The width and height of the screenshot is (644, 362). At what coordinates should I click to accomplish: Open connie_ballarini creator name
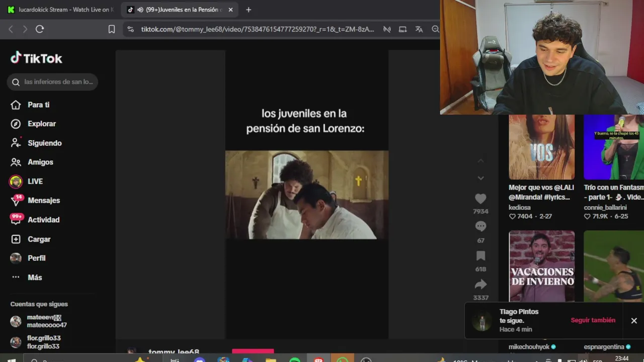605,207
